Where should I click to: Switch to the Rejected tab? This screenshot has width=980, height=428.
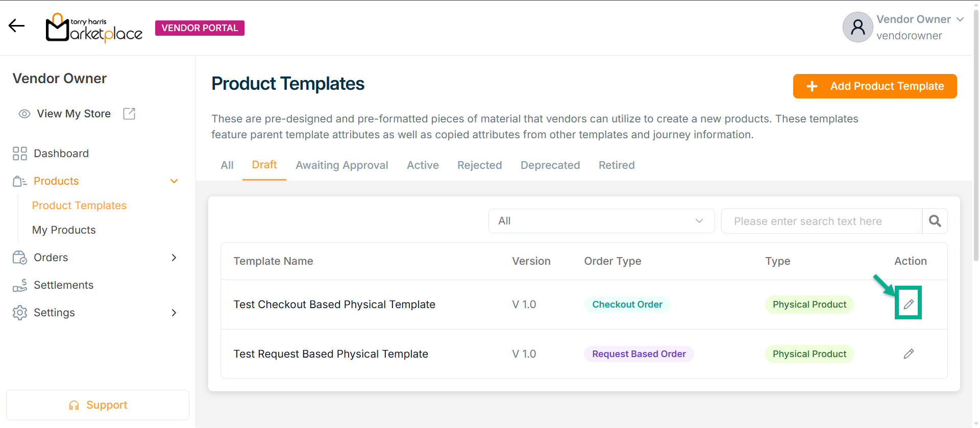pyautogui.click(x=479, y=165)
